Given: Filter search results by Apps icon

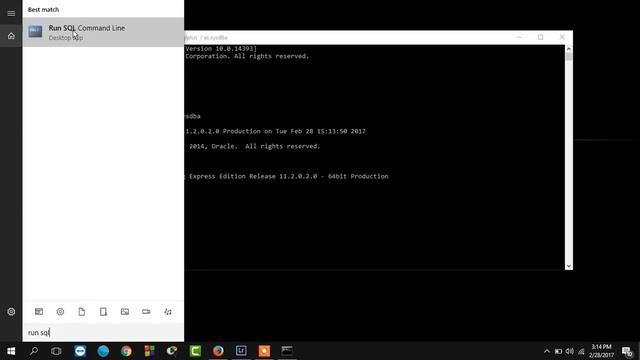Looking at the screenshot, I should pos(39,312).
